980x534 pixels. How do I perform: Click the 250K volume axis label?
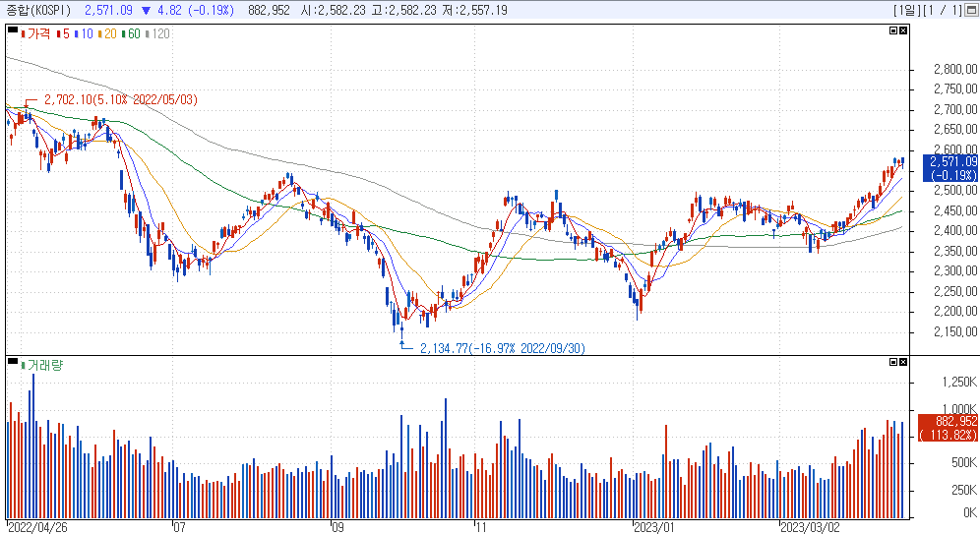click(963, 491)
